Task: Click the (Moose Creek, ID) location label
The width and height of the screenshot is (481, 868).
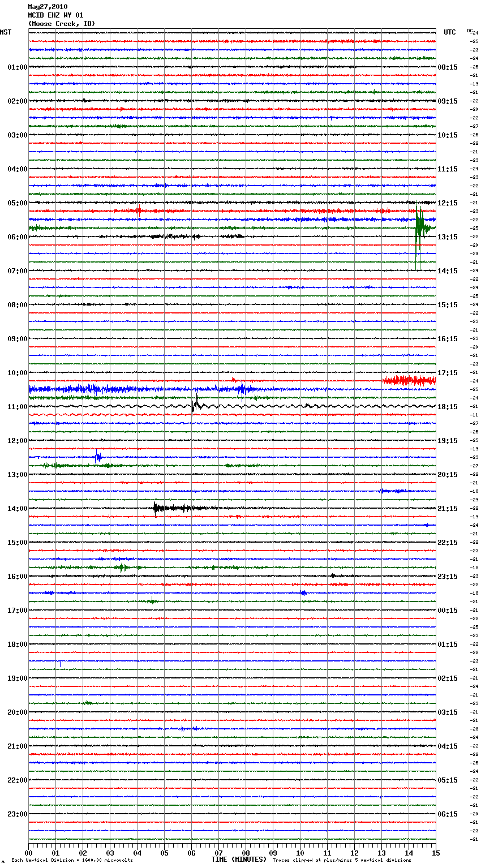Action: click(x=62, y=24)
